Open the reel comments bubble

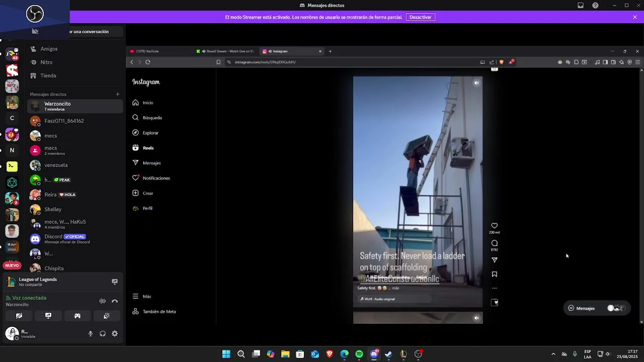(x=495, y=243)
